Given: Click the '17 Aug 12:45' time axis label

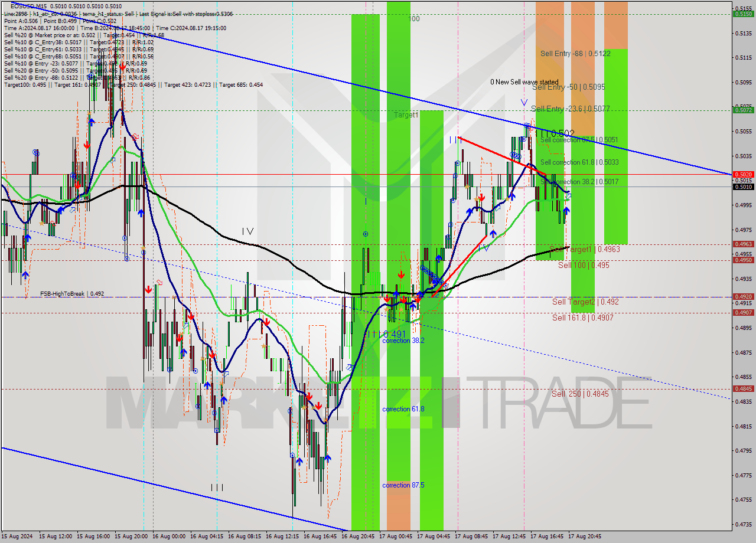Looking at the screenshot, I should click(x=509, y=537).
